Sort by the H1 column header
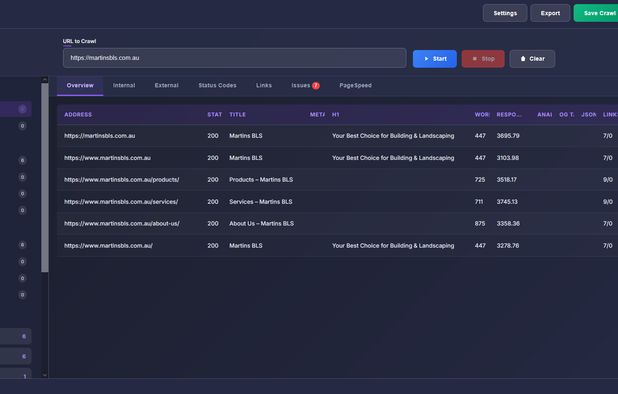Image resolution: width=618 pixels, height=394 pixels. pyautogui.click(x=335, y=115)
